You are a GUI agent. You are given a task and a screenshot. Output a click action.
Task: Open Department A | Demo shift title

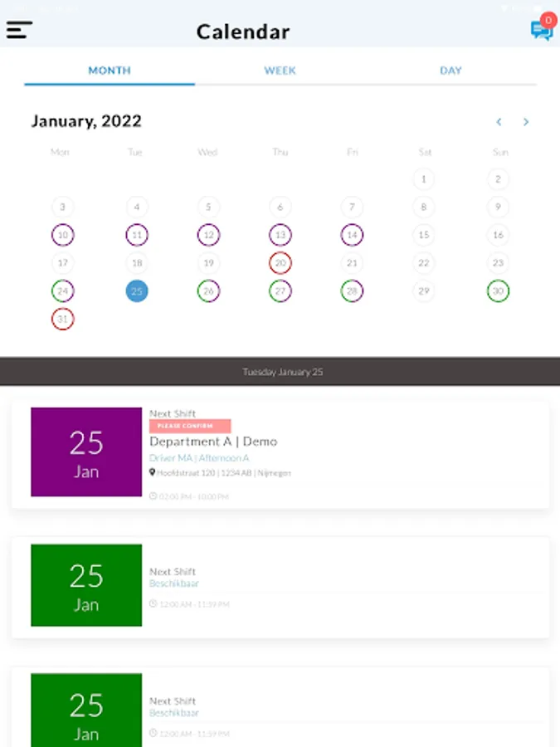pyautogui.click(x=213, y=442)
